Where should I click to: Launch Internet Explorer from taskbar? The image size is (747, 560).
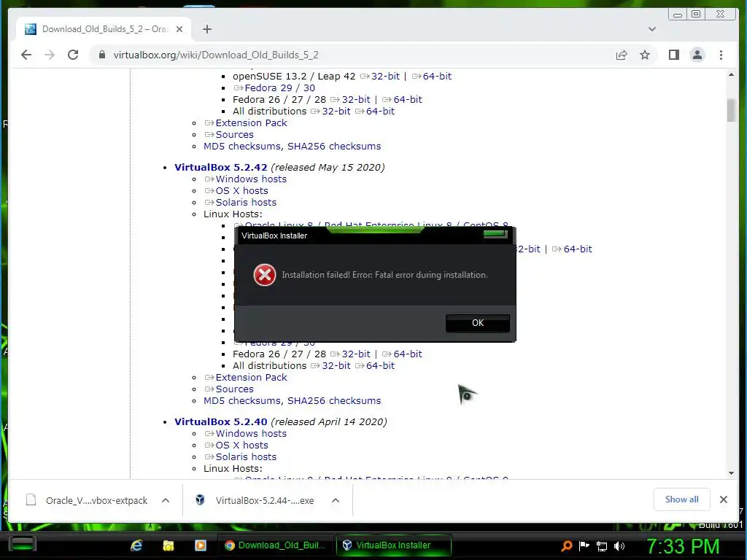136,545
